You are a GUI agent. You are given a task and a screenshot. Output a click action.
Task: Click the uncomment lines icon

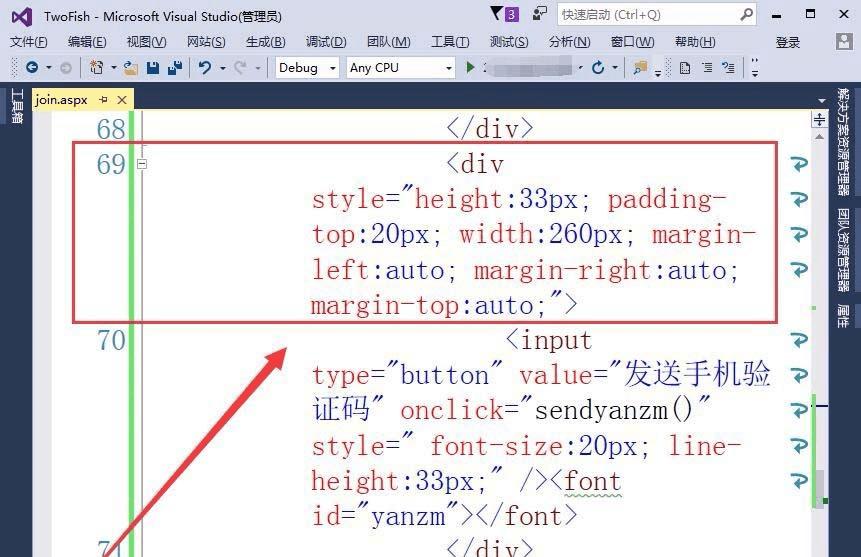(728, 68)
